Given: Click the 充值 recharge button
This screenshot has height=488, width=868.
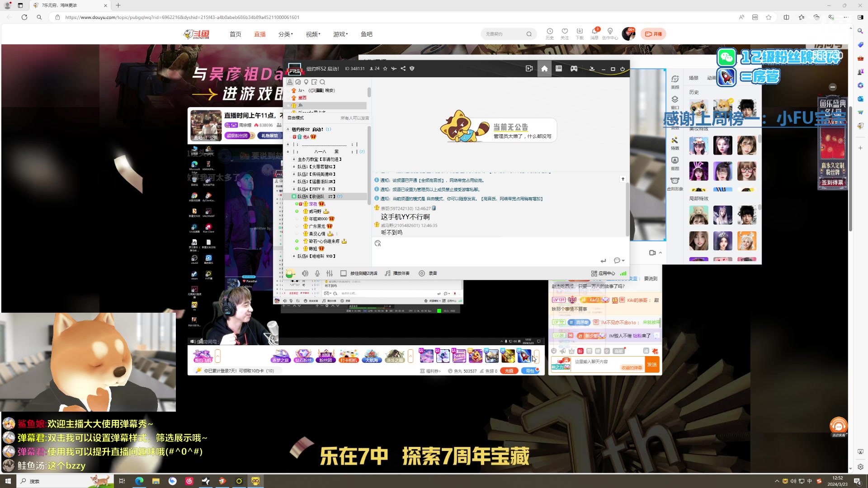Looking at the screenshot, I should (x=509, y=371).
